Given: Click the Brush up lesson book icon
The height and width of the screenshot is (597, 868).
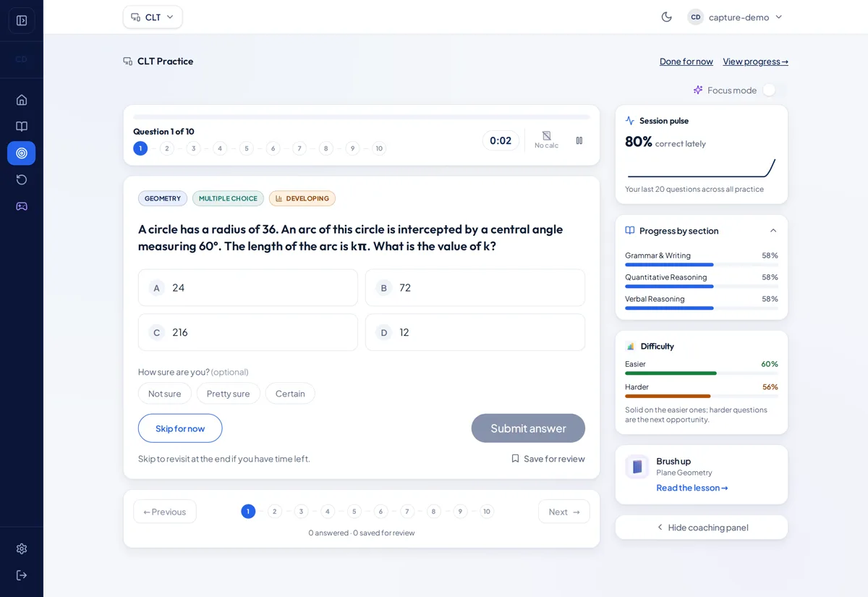Looking at the screenshot, I should tap(637, 467).
